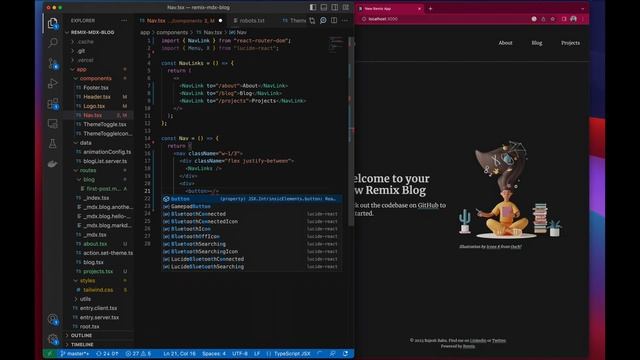Open Header.tsx in file explorer
The image size is (640, 360).
click(x=97, y=97)
